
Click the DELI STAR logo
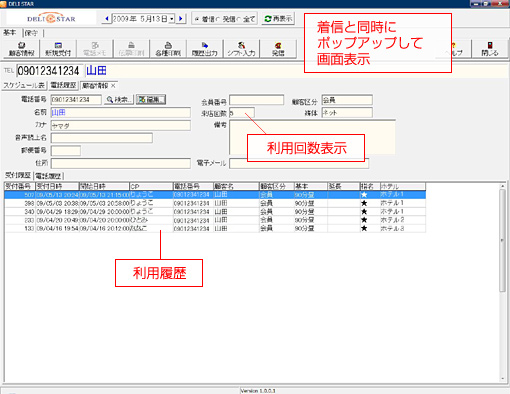(x=51, y=19)
